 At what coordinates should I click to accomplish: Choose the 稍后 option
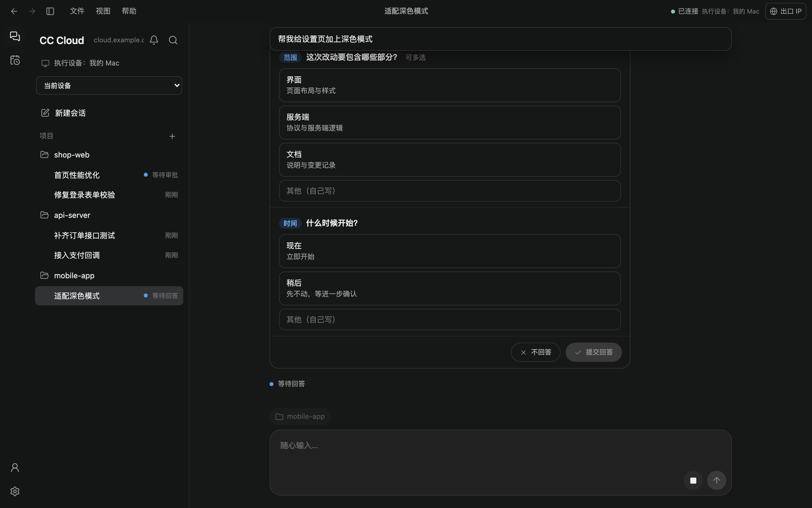(x=450, y=289)
